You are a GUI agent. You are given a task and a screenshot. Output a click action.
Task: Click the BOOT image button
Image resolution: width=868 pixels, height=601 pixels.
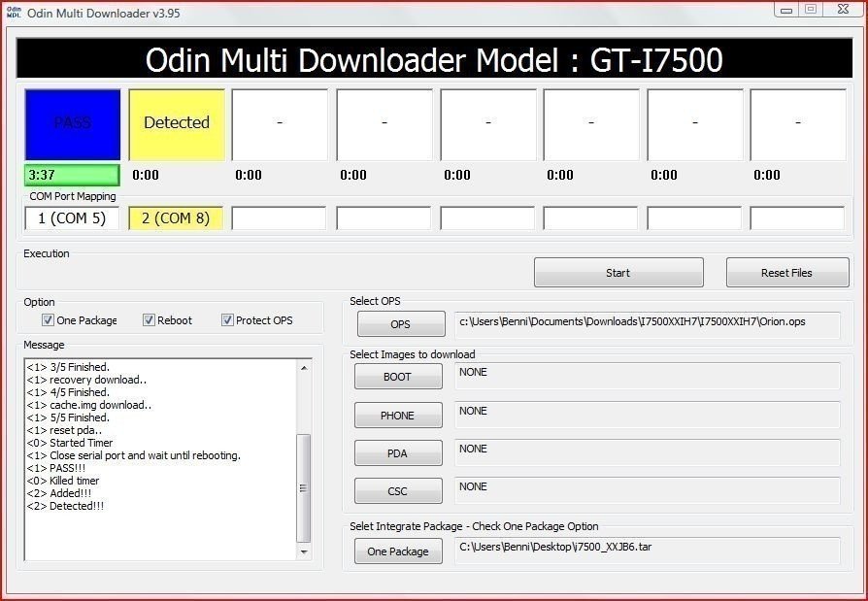click(x=398, y=377)
